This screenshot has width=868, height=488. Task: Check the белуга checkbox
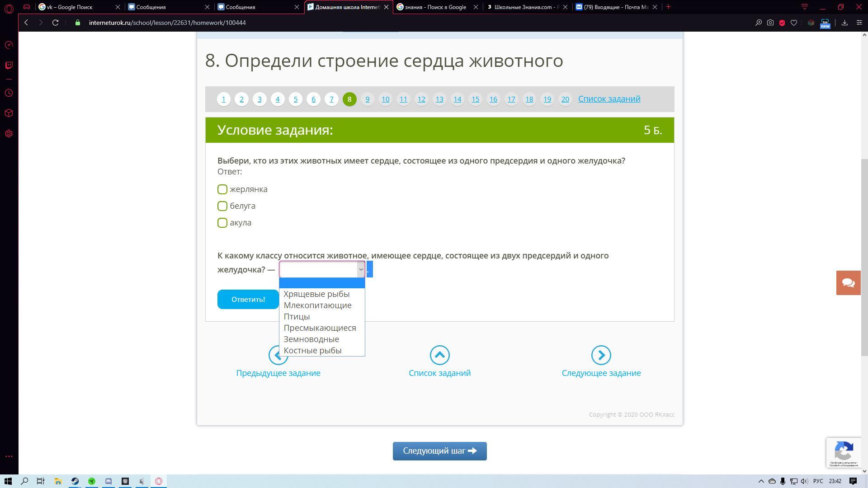pos(222,206)
